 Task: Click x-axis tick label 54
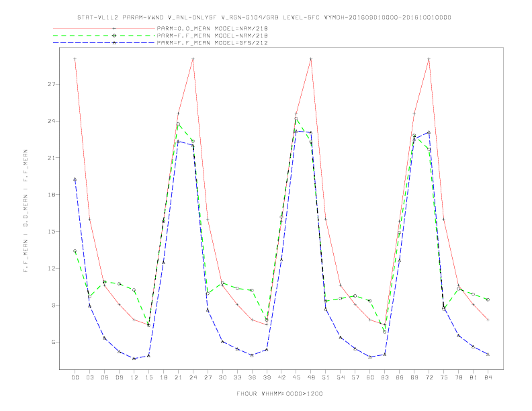click(x=341, y=377)
